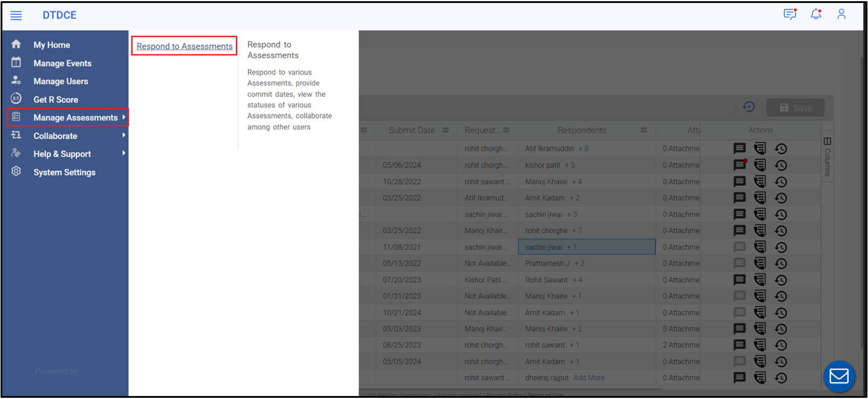
Task: Click the selected sachin jiwai +1 cell
Action: [587, 247]
